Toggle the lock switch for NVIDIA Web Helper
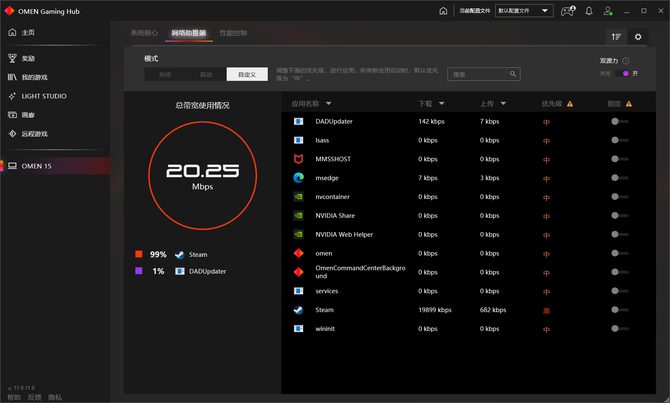The width and height of the screenshot is (670, 403). (x=620, y=234)
